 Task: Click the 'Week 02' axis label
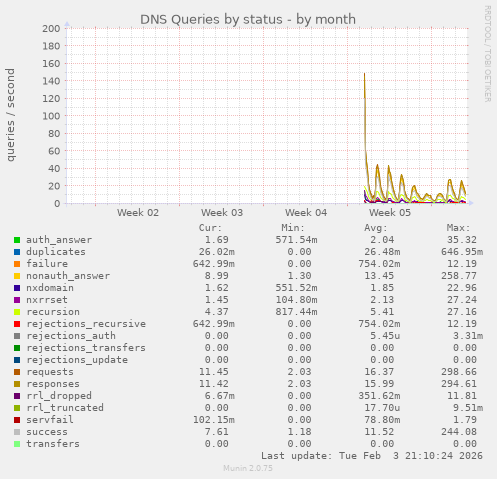click(x=138, y=213)
